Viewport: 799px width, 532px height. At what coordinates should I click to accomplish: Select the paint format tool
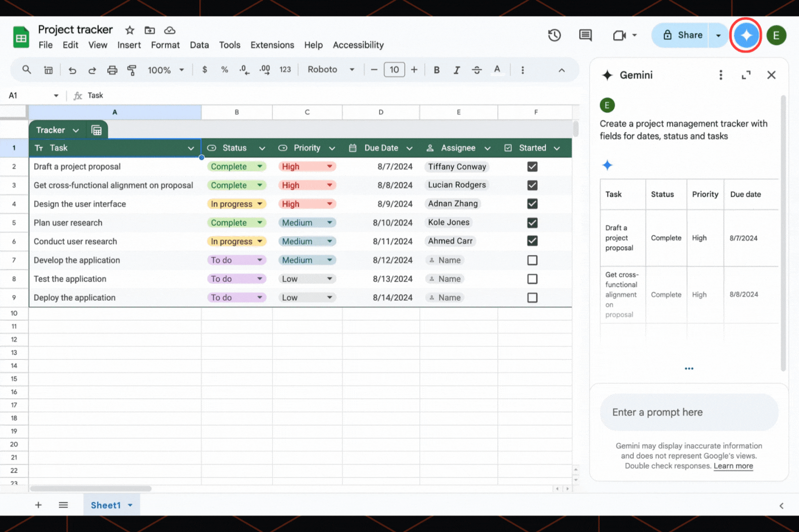point(131,70)
